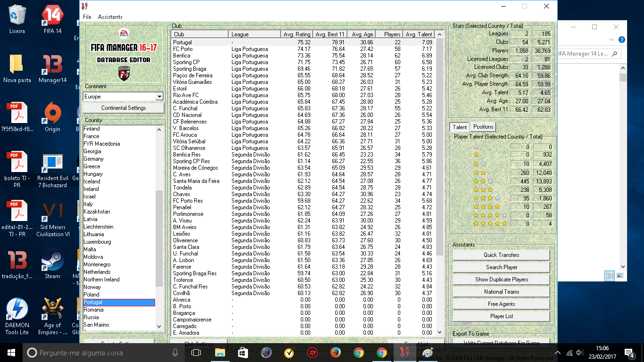644x362 pixels.
Task: Click the country list scroll-up arrow
Action: coord(159,129)
